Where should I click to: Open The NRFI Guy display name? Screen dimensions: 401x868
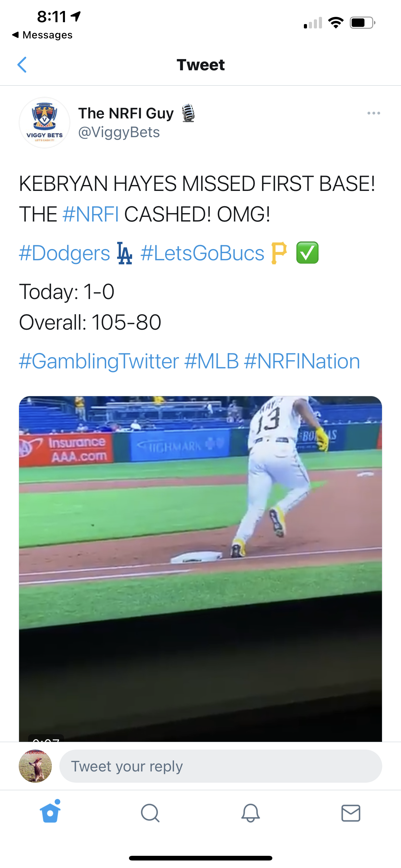point(126,113)
